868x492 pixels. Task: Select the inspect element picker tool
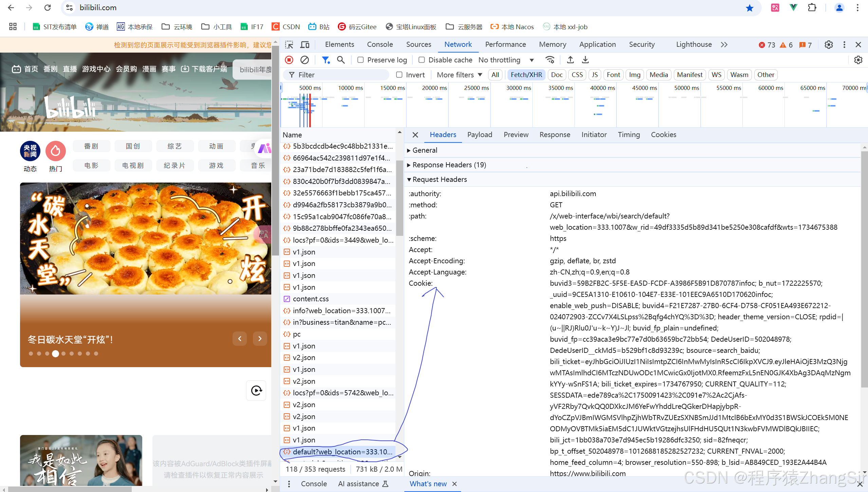pos(289,44)
